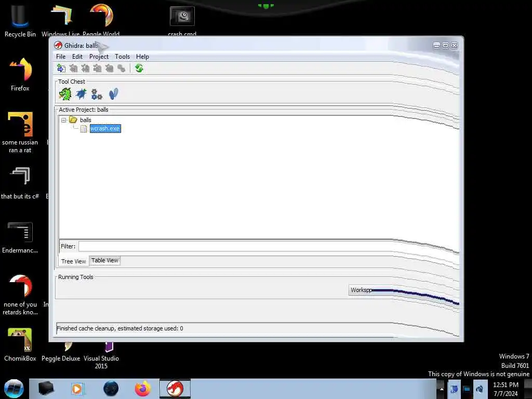Open the Help menu

click(x=142, y=57)
